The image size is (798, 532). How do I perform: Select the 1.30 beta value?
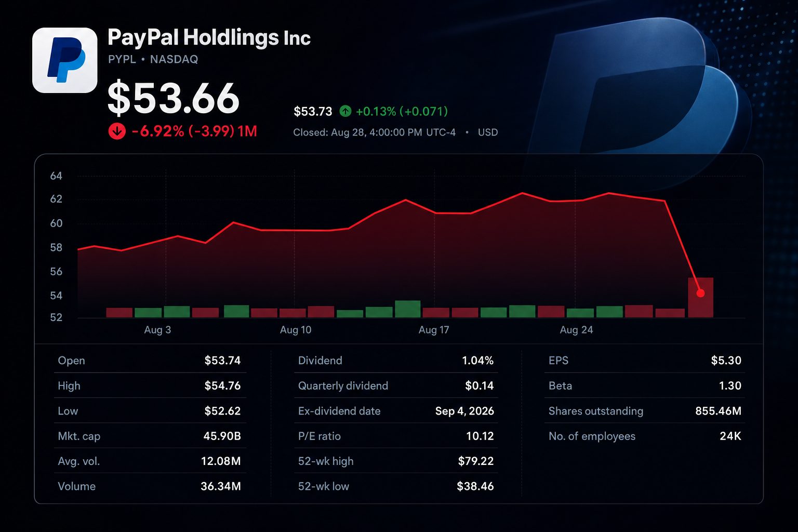tap(730, 386)
